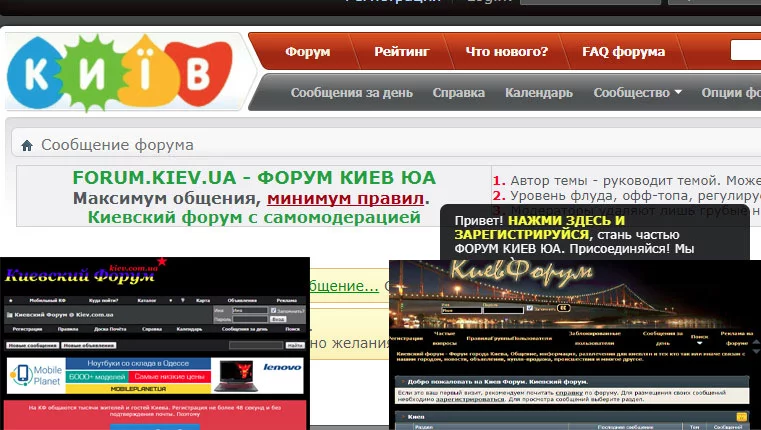Open the FAQ форума tab
The image size is (761, 430).
click(x=624, y=51)
